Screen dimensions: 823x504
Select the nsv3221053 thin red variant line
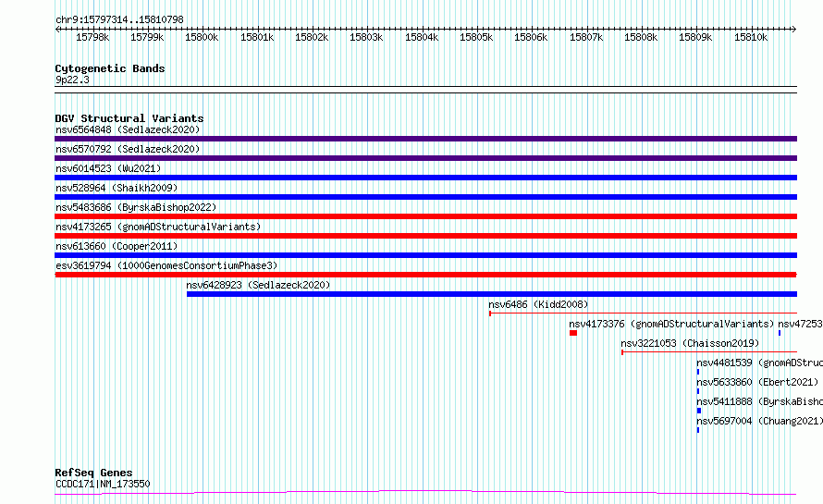[x=709, y=352]
